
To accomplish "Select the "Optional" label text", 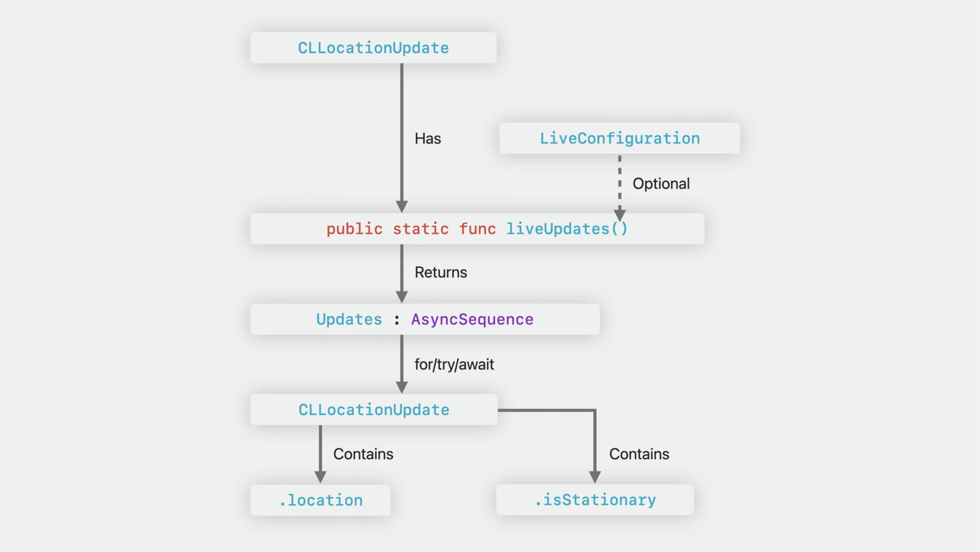I will (661, 184).
